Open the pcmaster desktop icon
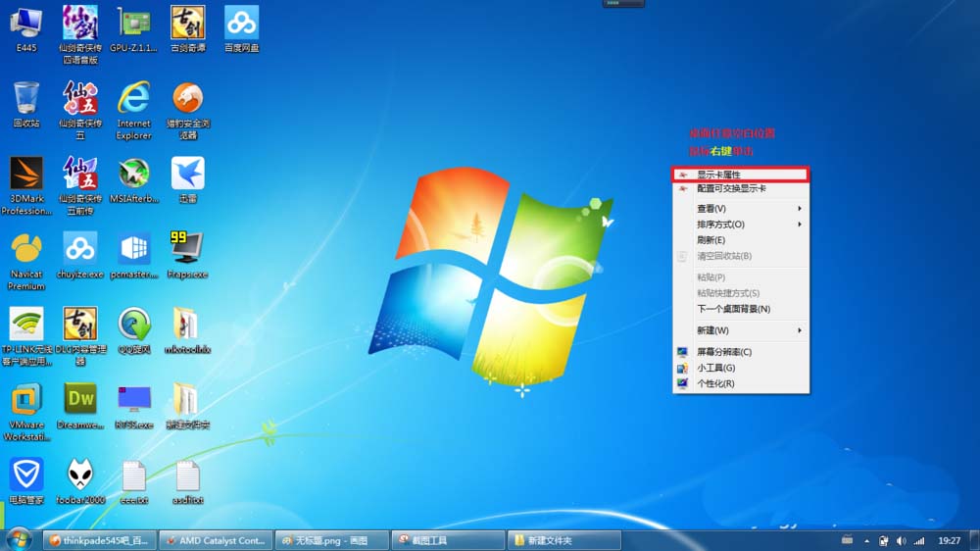 pyautogui.click(x=133, y=255)
